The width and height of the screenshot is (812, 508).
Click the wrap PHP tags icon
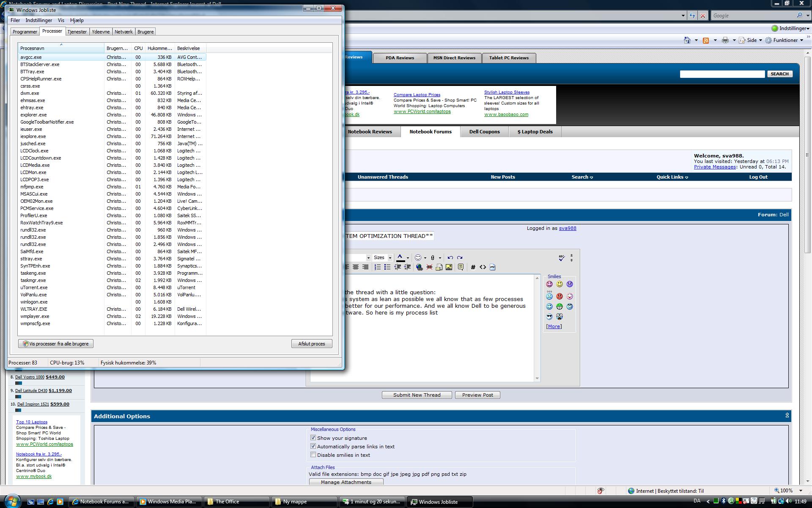coord(492,267)
